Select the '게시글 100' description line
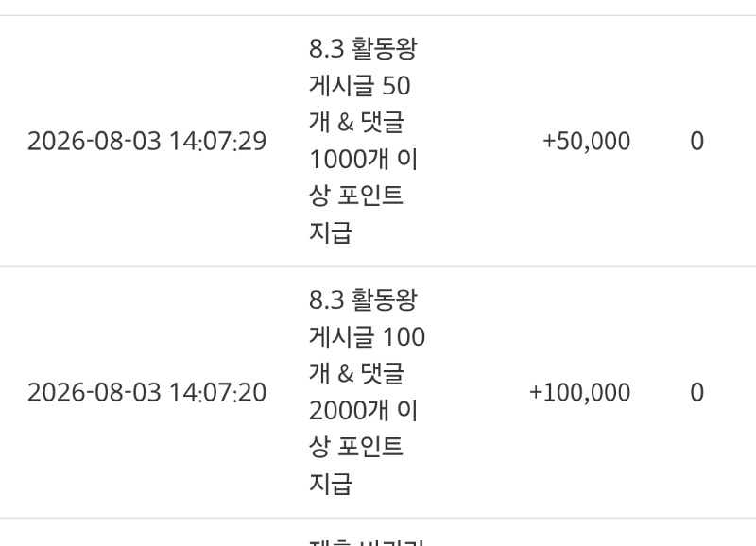 coord(367,337)
